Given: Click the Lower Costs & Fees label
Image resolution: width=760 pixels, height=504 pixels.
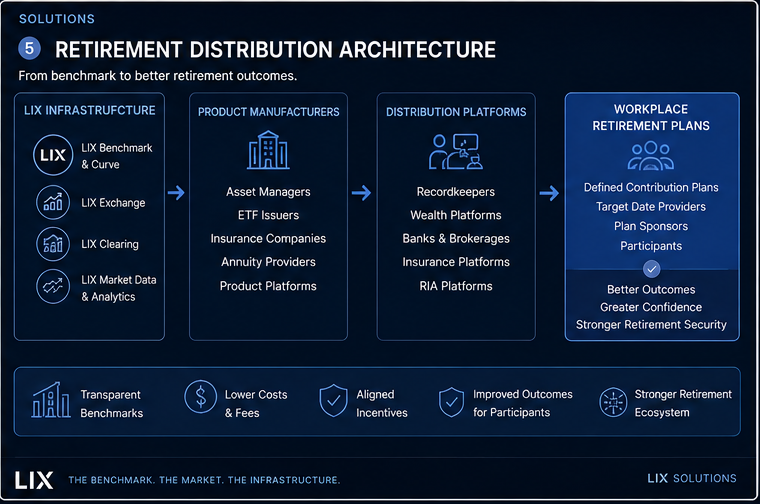Looking at the screenshot, I should click(x=256, y=404).
